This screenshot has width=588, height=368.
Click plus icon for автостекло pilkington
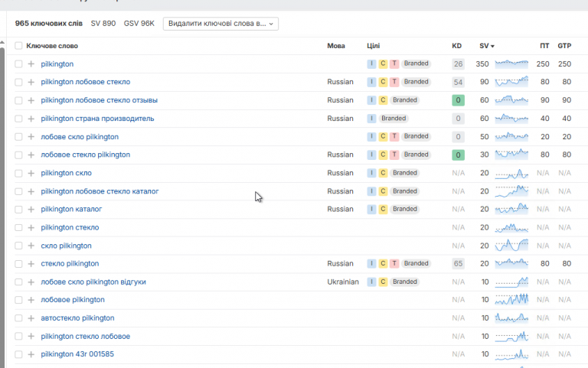(31, 318)
